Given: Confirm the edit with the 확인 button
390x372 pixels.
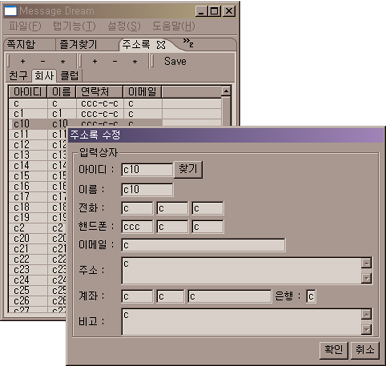Looking at the screenshot, I should 334,350.
